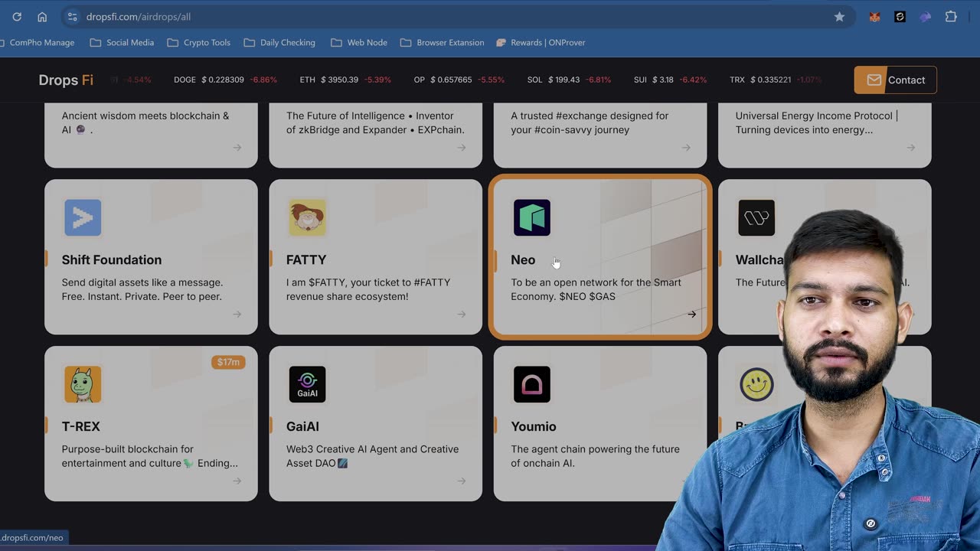Open the Shift Foundation logo icon
980x551 pixels.
[83, 217]
